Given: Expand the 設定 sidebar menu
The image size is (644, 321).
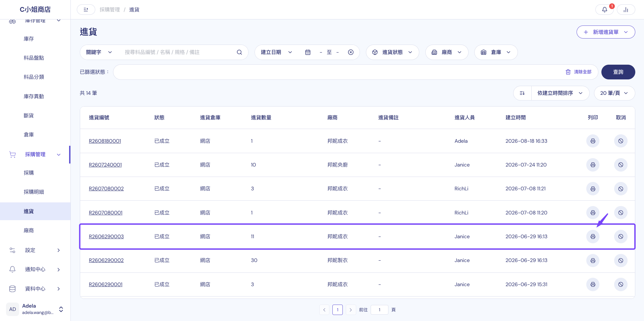Looking at the screenshot, I should [x=35, y=250].
